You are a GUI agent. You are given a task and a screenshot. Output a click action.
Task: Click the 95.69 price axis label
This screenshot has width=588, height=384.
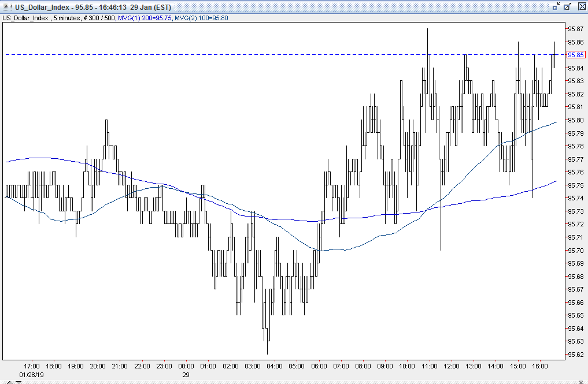576,263
